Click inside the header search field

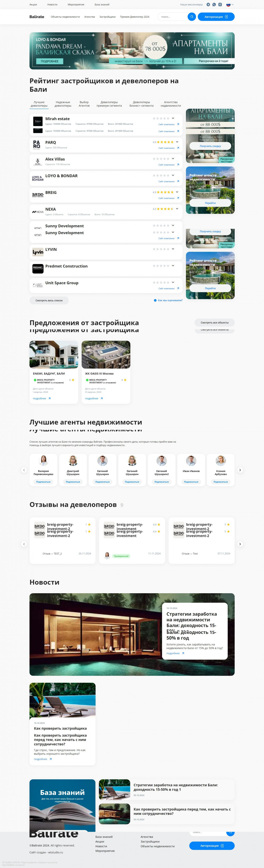pos(173,17)
